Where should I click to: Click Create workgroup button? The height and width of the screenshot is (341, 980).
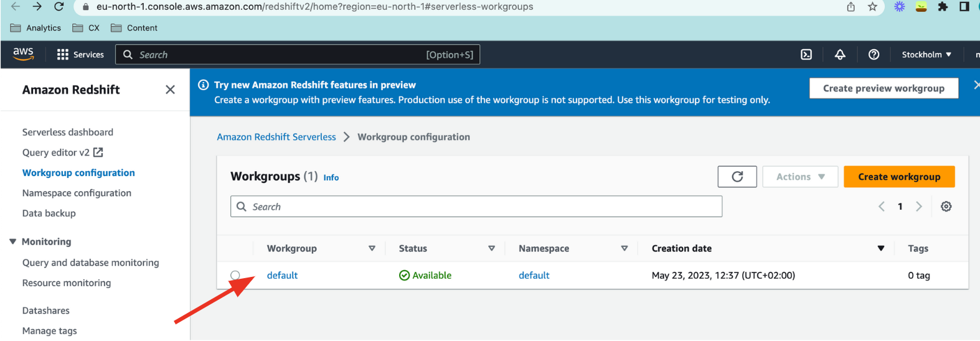(x=899, y=177)
